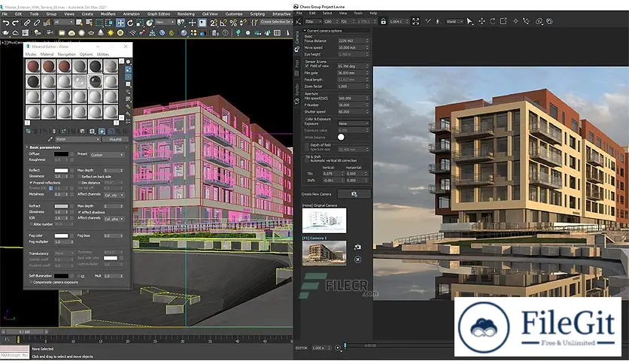Activate the Select and Move tool

point(120,23)
